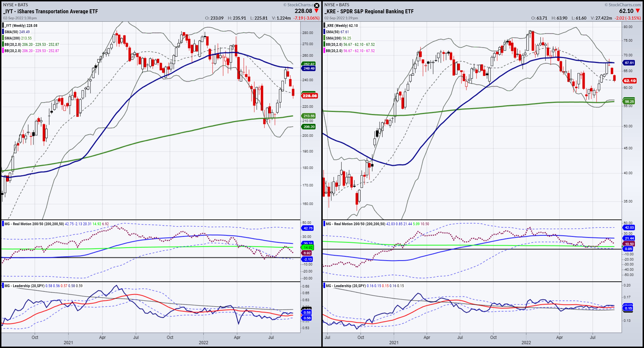Image resolution: width=644 pixels, height=348 pixels.
Task: Click the 2022 year marker on IYT timeline
Action: (203, 343)
